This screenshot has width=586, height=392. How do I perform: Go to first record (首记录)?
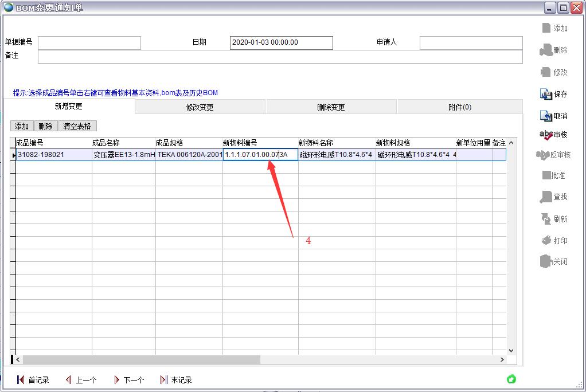pos(21,379)
